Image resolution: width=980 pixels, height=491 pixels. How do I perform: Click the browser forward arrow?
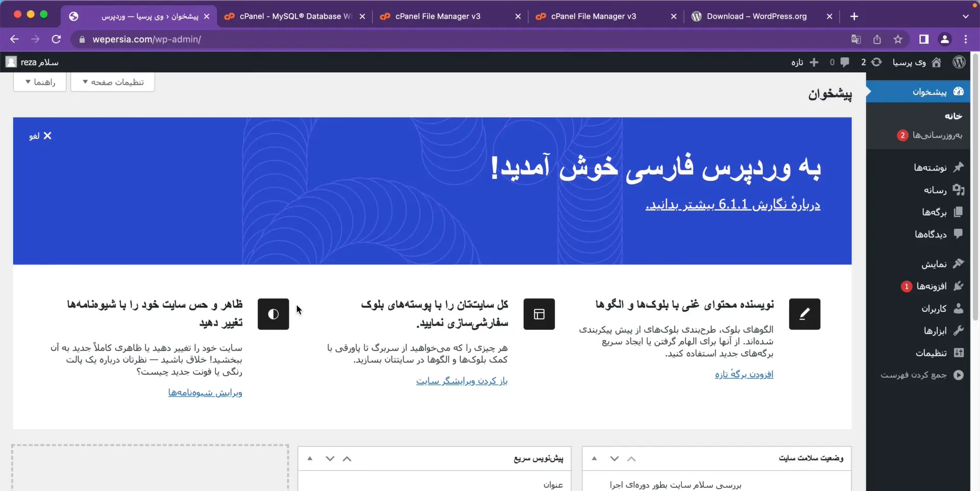tap(35, 39)
